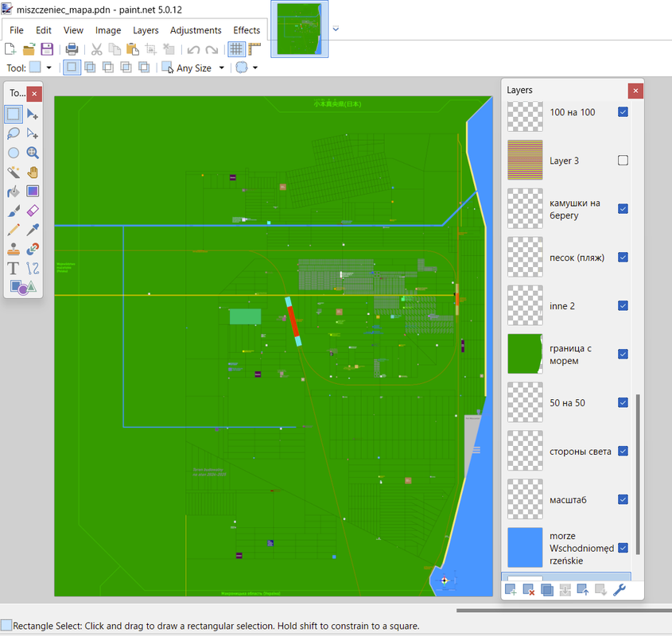This screenshot has width=672, height=636.
Task: Add a new layer in Layers panel
Action: click(511, 590)
